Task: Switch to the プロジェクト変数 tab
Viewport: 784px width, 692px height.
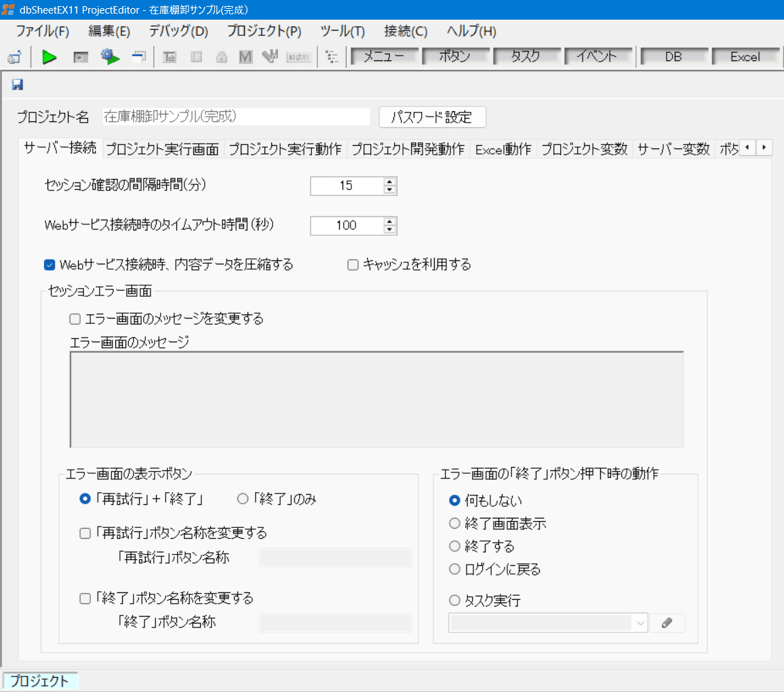Action: coord(584,150)
